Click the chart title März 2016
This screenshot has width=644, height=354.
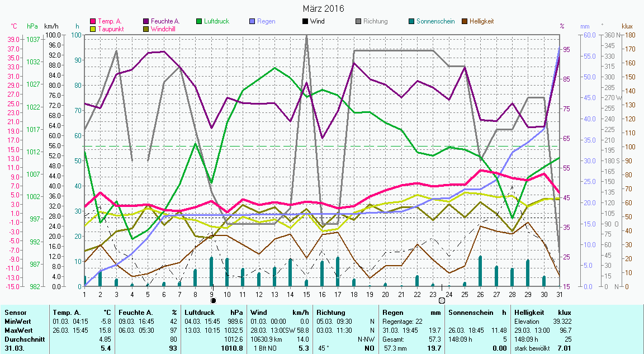point(323,8)
